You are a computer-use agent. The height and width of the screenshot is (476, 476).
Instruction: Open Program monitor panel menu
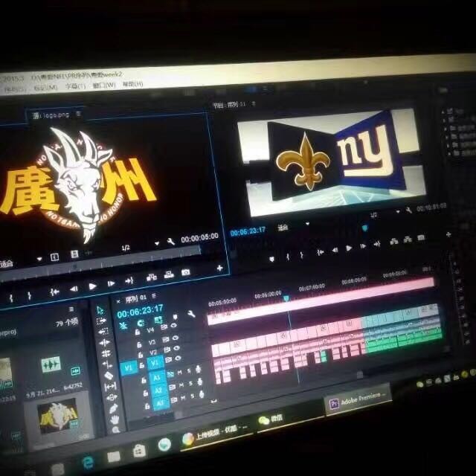(254, 104)
